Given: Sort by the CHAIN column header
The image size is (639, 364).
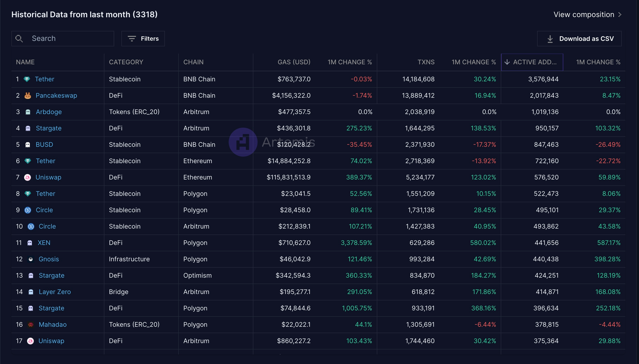Looking at the screenshot, I should 193,62.
